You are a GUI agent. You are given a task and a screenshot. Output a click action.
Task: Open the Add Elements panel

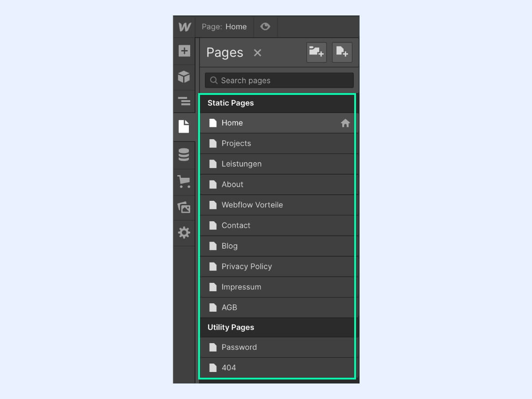[x=184, y=51]
